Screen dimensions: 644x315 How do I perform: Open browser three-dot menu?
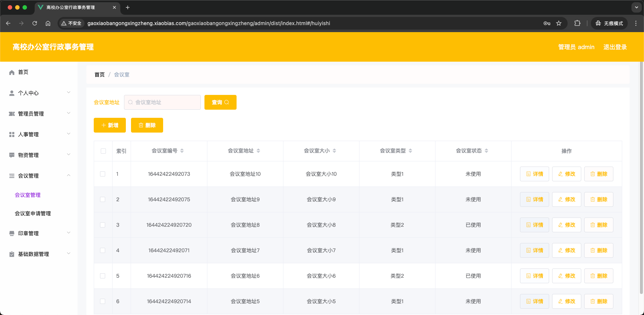point(636,23)
